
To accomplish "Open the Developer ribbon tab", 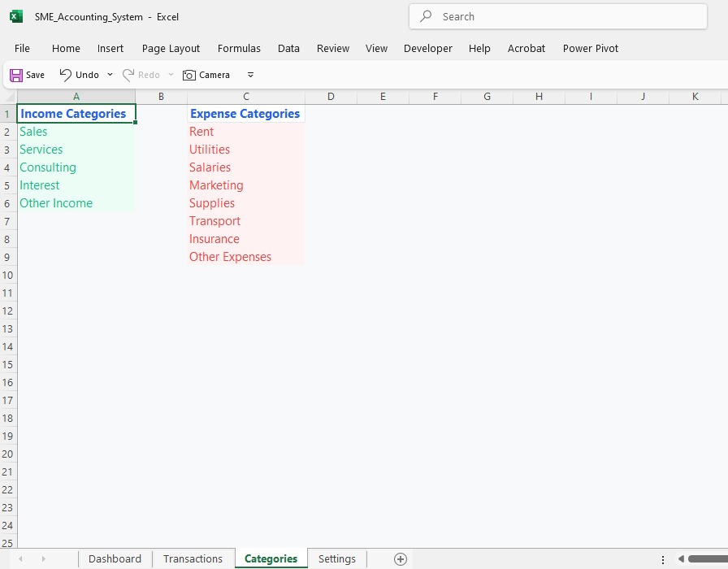I will coord(427,48).
